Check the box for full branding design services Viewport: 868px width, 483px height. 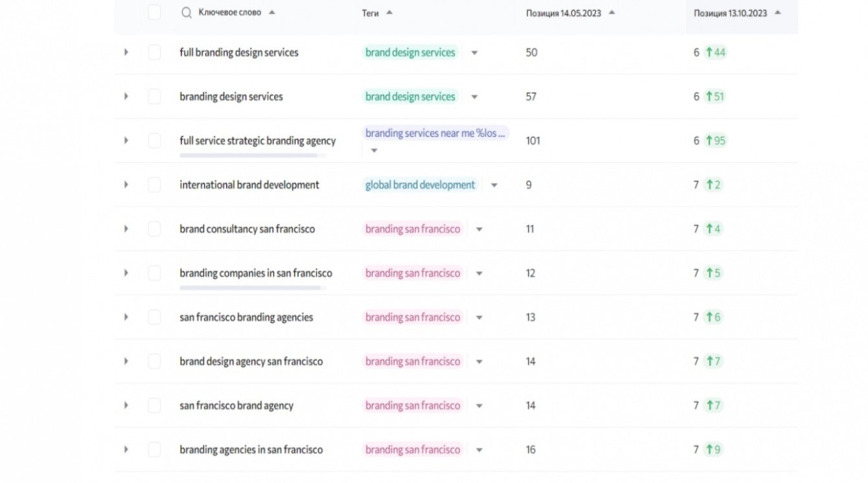coord(154,53)
